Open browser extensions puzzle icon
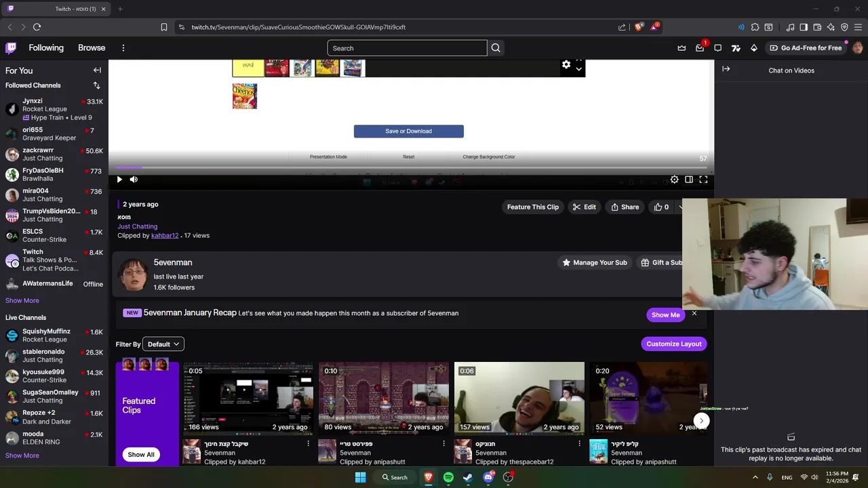This screenshot has height=488, width=868. (755, 27)
